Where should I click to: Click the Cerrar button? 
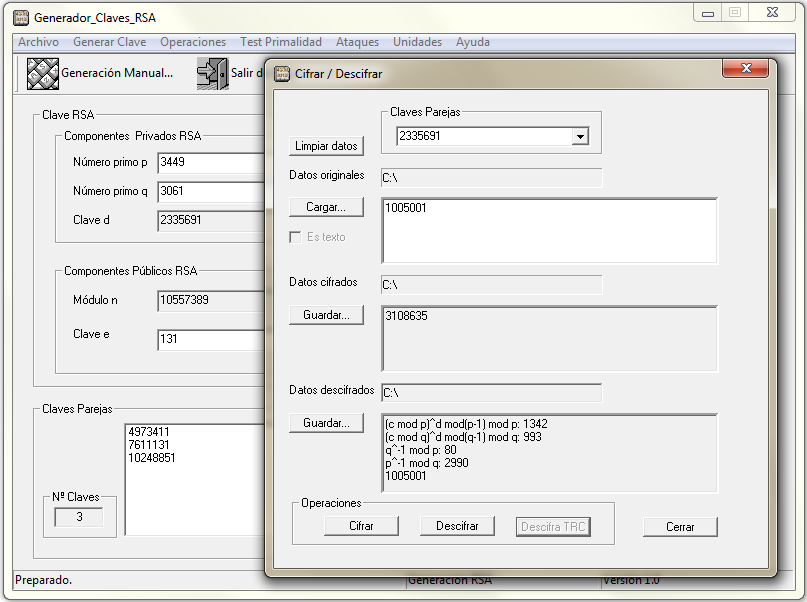tap(680, 526)
